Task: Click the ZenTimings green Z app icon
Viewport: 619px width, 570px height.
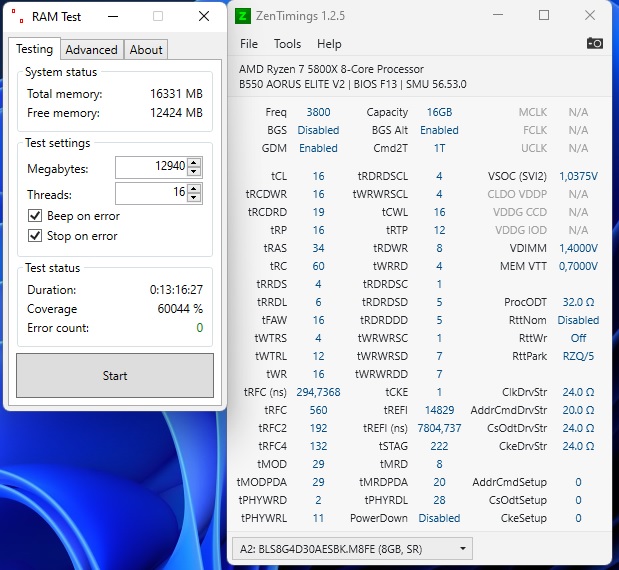Action: coord(242,16)
